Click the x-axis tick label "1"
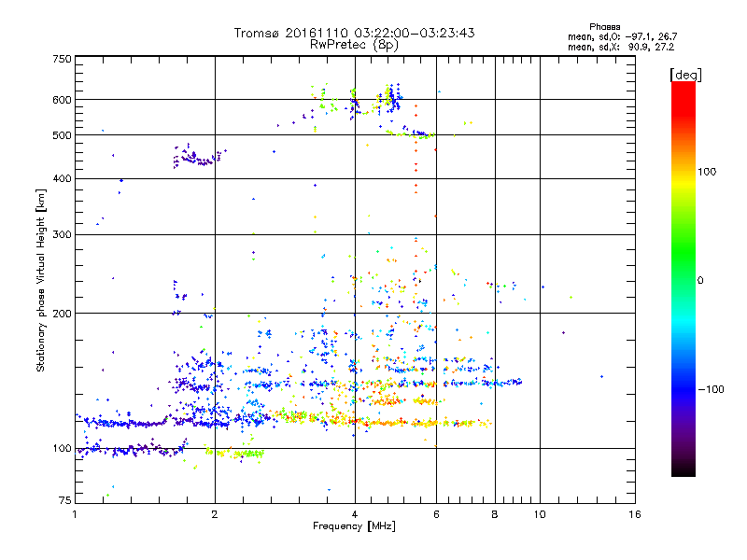747x560 pixels. [75, 514]
